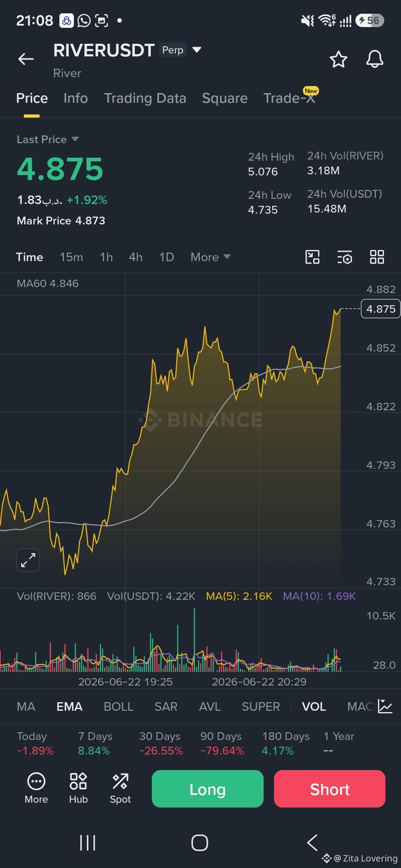Image resolution: width=401 pixels, height=868 pixels.
Task: Tap the MA60 4.846 label
Action: tap(48, 283)
